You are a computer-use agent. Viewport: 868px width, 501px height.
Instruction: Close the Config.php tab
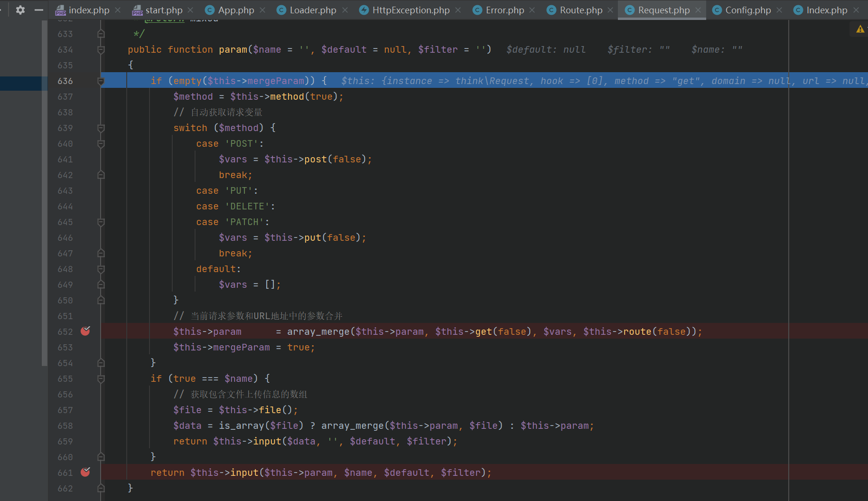(779, 10)
